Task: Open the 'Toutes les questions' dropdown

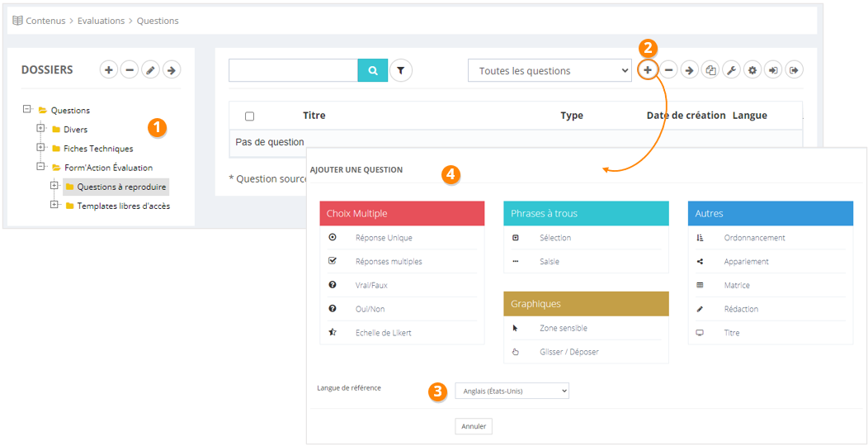Action: click(x=550, y=71)
